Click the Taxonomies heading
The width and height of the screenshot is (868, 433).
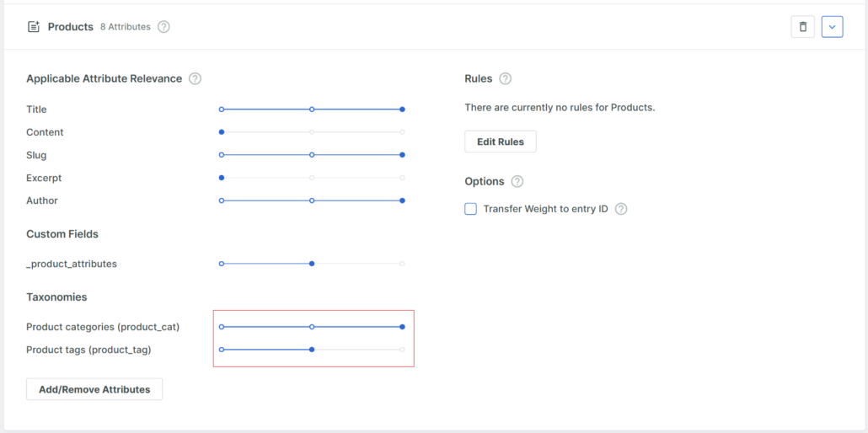[56, 297]
